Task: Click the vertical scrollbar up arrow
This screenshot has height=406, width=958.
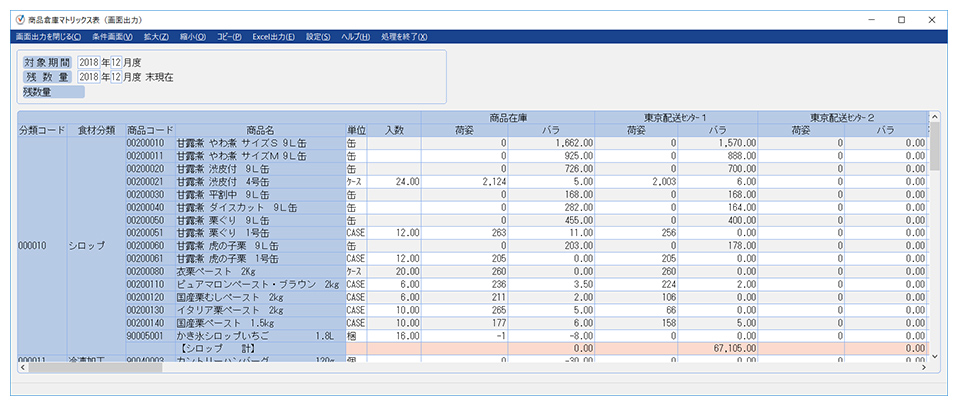Action: (934, 118)
